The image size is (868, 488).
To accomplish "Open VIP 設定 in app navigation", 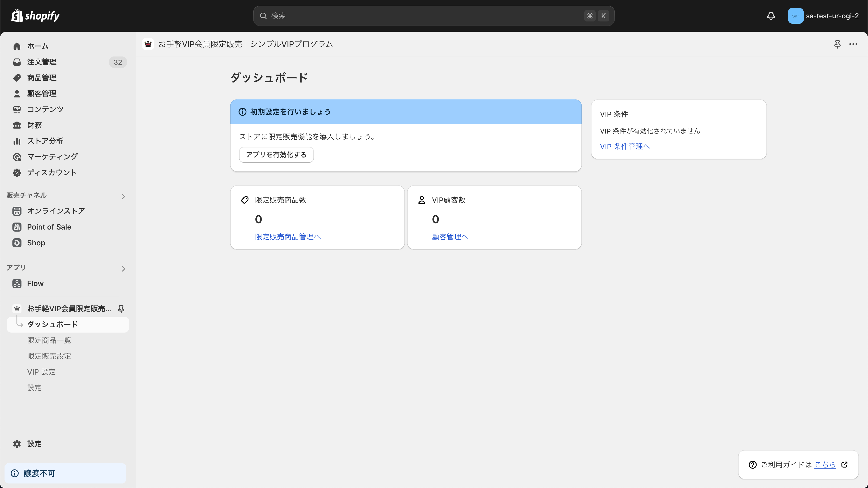I will click(x=41, y=372).
